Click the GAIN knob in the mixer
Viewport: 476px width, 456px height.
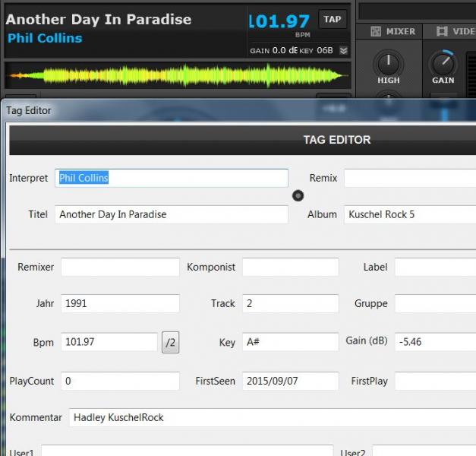click(443, 65)
